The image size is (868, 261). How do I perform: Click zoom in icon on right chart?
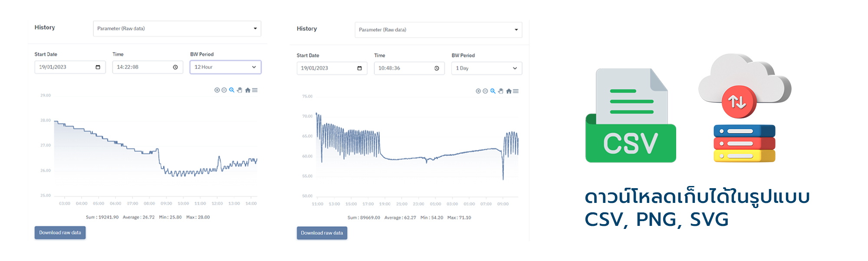[x=478, y=91]
